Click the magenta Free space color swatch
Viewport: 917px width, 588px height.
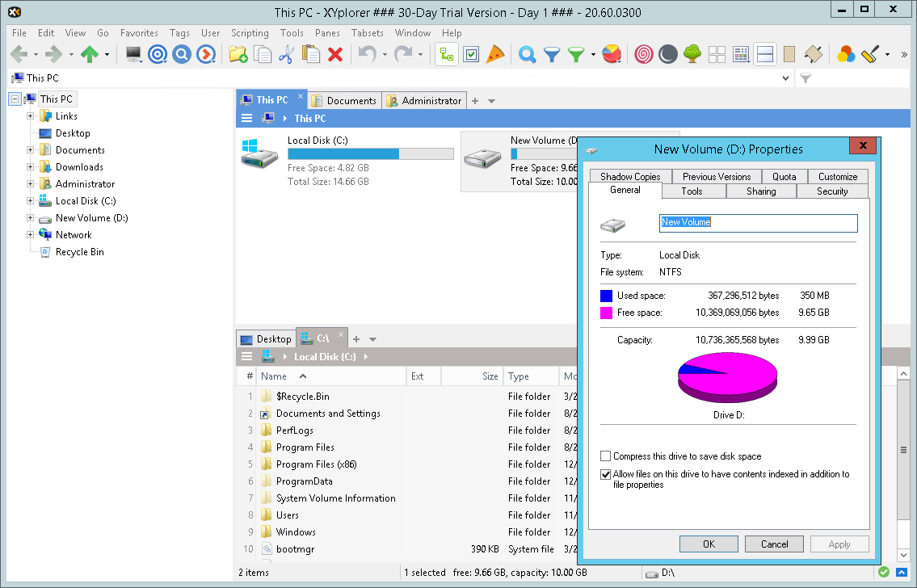(607, 313)
